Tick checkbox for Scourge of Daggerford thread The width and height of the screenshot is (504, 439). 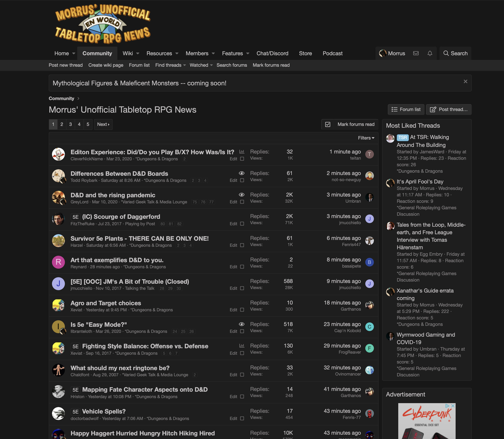click(242, 224)
